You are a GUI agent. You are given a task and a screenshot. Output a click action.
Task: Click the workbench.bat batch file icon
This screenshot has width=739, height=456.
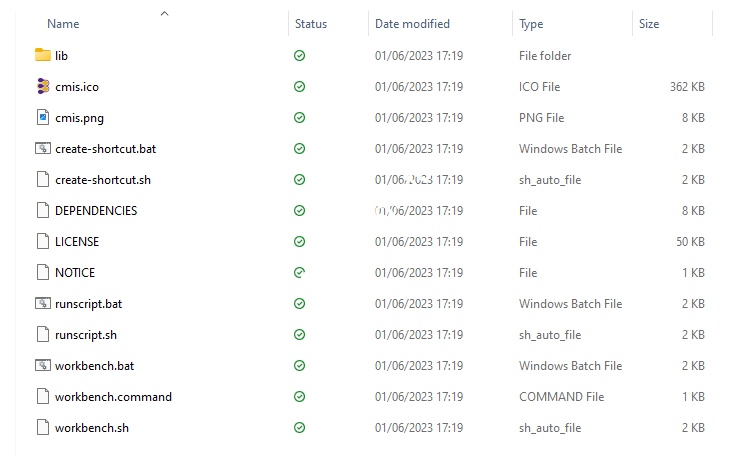42,365
